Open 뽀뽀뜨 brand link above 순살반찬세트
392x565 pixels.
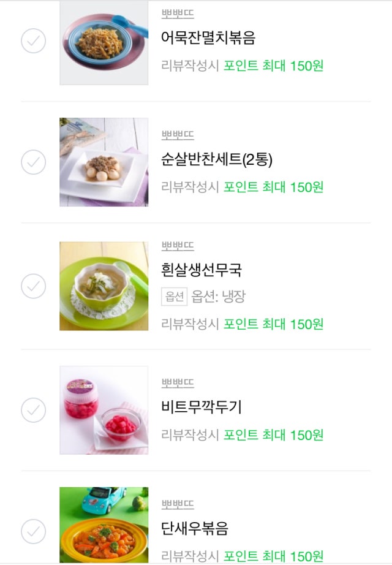[178, 135]
